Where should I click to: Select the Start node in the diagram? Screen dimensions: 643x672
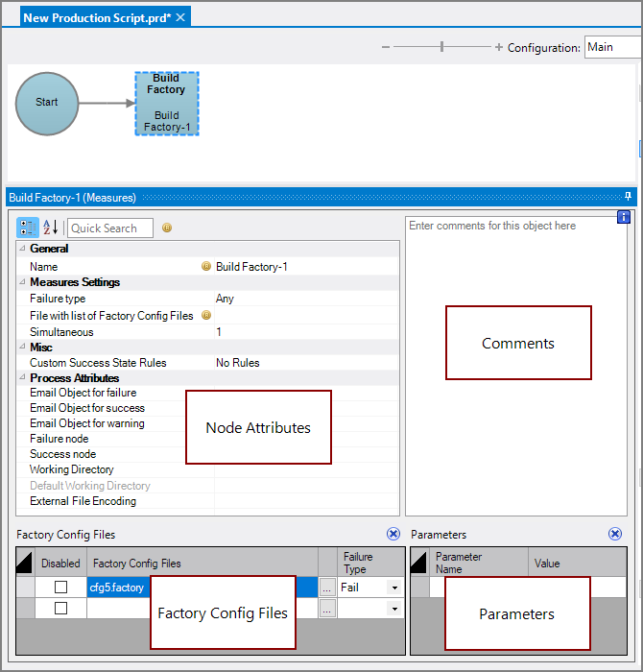click(x=47, y=104)
